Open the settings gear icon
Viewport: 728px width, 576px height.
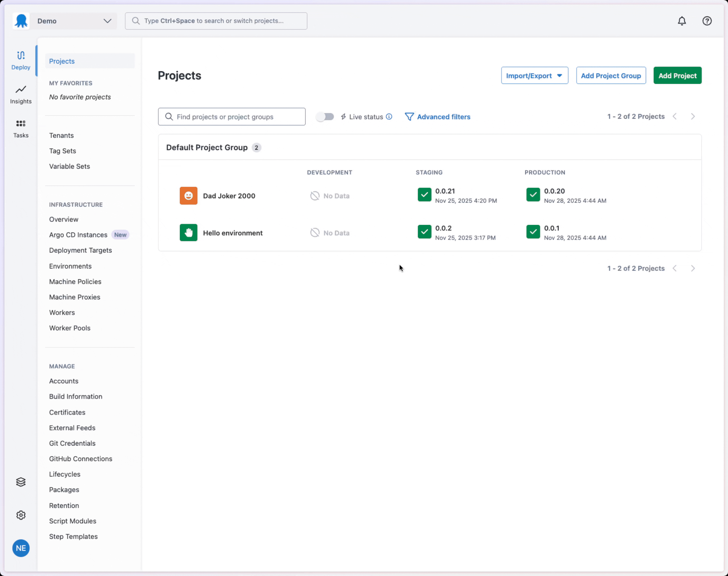pos(21,515)
